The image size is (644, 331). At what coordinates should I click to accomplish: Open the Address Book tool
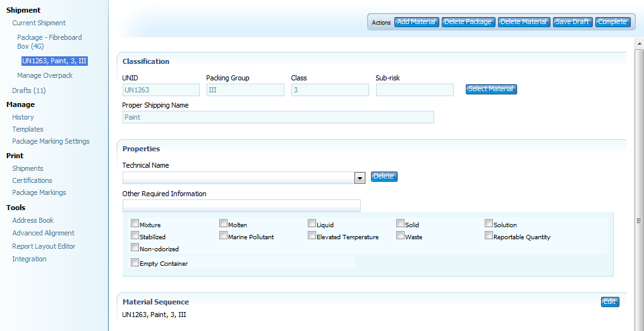[33, 220]
